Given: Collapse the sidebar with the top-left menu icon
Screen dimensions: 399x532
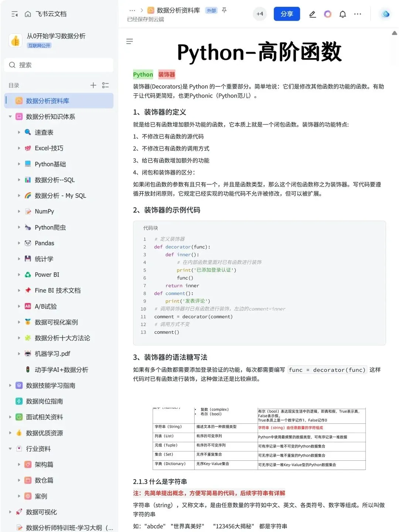Looking at the screenshot, I should (x=14, y=14).
